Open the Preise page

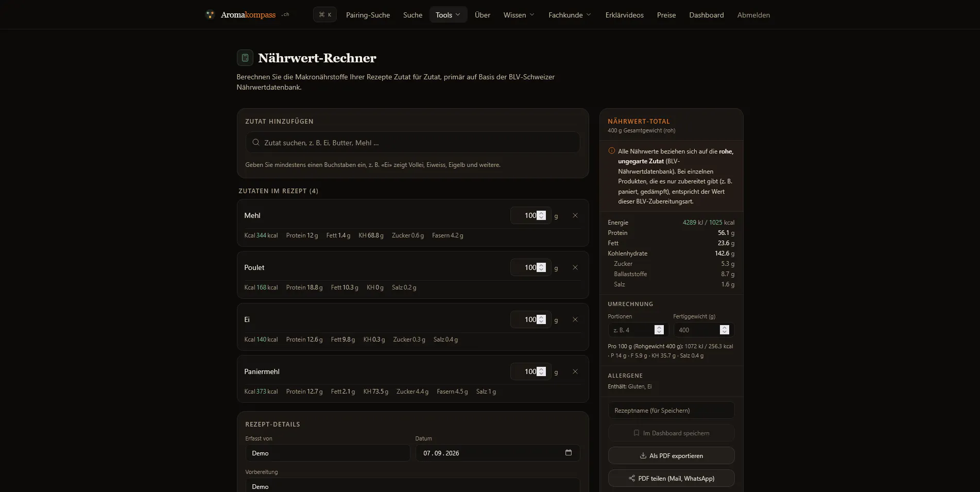tap(666, 14)
